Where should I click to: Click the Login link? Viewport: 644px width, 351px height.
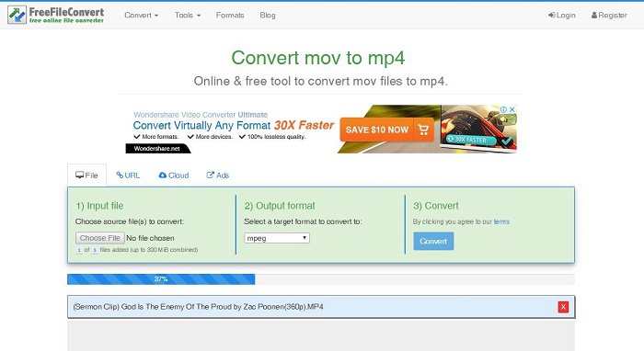click(x=561, y=16)
